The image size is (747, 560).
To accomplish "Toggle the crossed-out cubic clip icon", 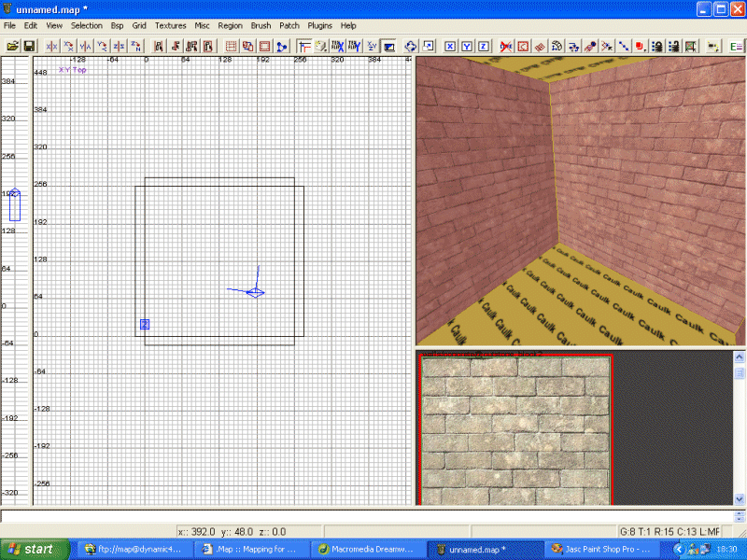I will point(506,46).
